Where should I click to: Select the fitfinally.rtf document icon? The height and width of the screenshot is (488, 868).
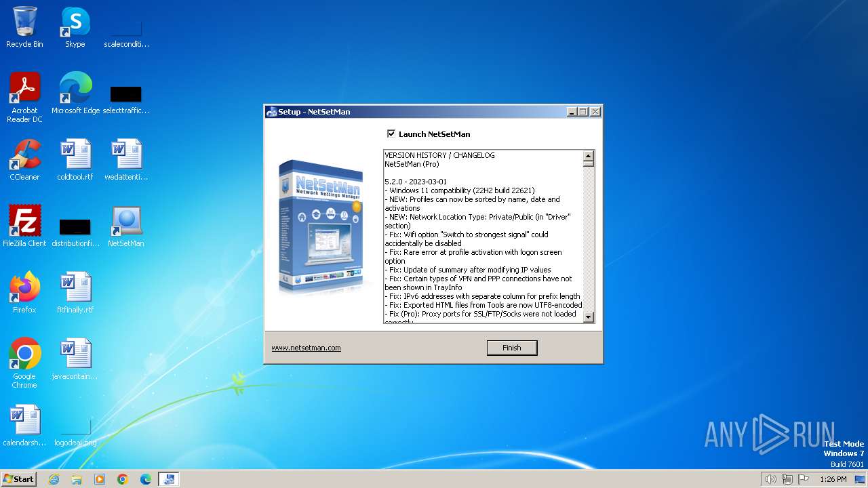click(x=75, y=293)
